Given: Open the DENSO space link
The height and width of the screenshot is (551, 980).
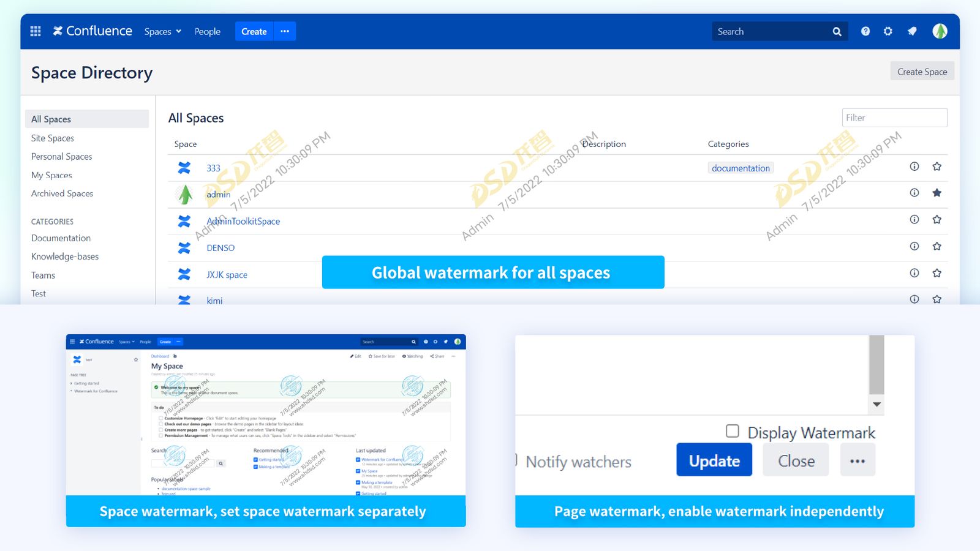Looking at the screenshot, I should (221, 248).
